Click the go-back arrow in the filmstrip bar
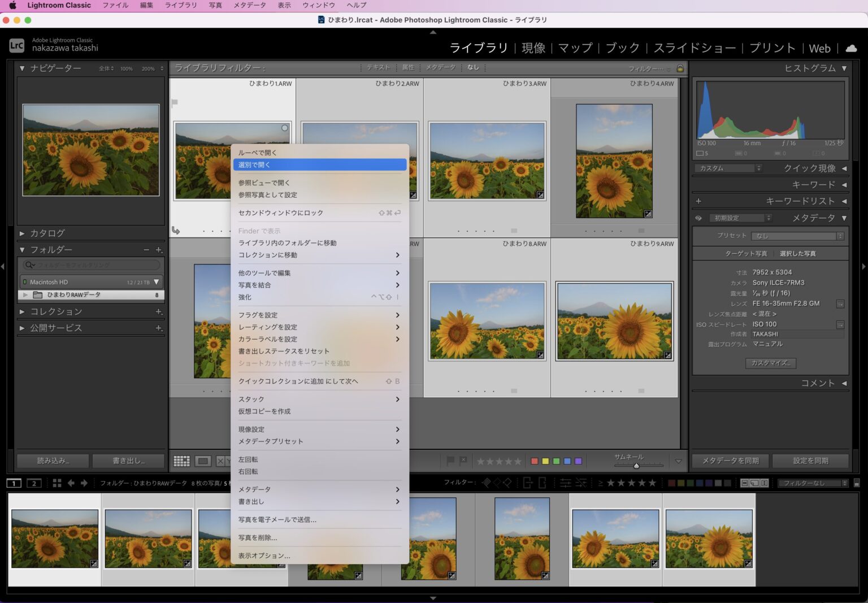 point(71,483)
